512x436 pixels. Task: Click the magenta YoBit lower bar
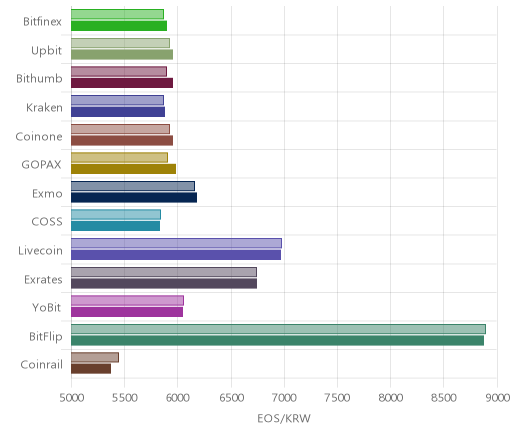click(x=127, y=312)
